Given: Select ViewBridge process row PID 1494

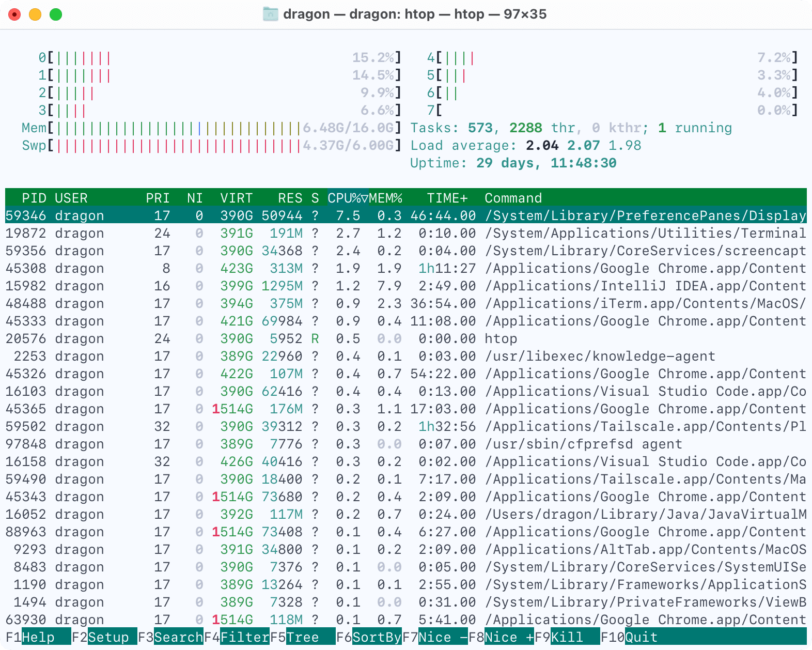Looking at the screenshot, I should (x=406, y=602).
